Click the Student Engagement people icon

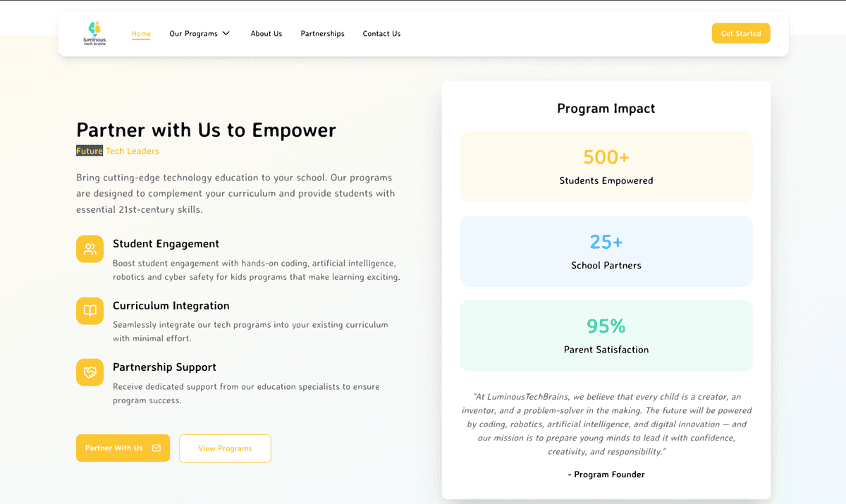tap(90, 249)
